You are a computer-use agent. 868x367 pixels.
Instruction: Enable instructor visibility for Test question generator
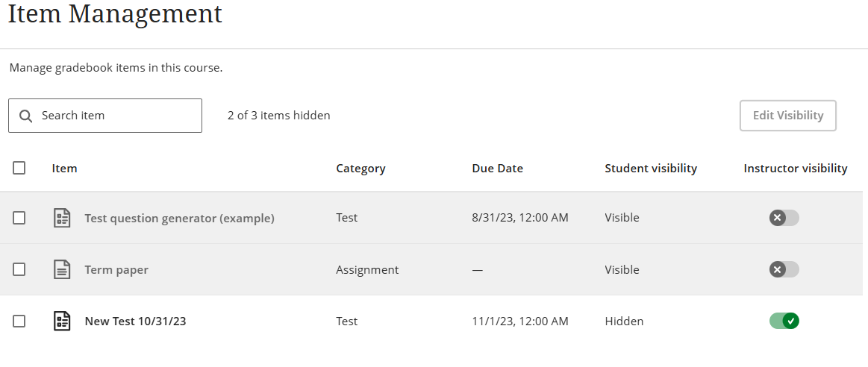coord(784,218)
